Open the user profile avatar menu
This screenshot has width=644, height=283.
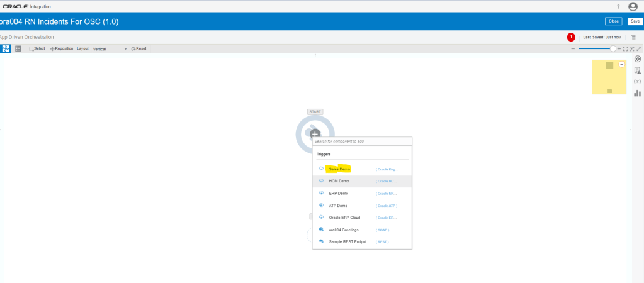633,6
